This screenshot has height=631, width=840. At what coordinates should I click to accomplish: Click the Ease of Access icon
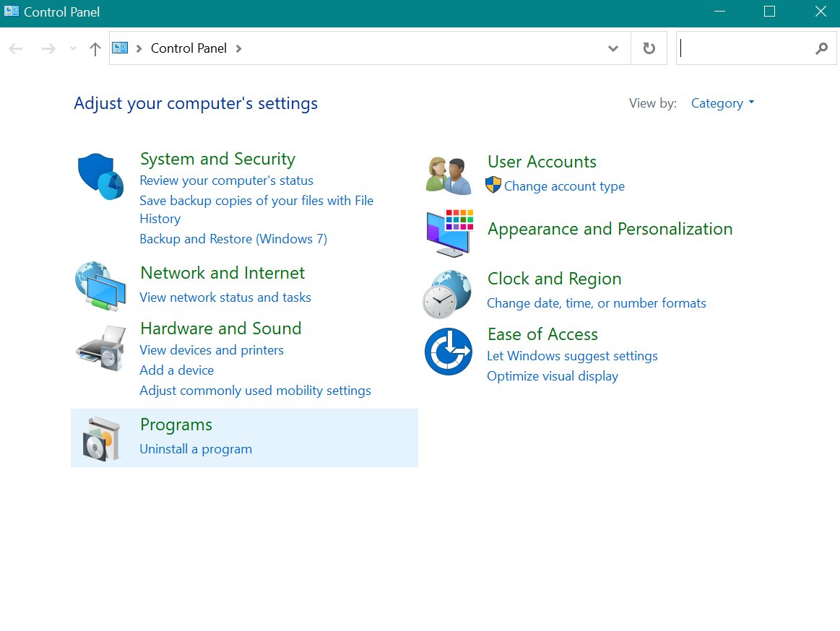[449, 352]
